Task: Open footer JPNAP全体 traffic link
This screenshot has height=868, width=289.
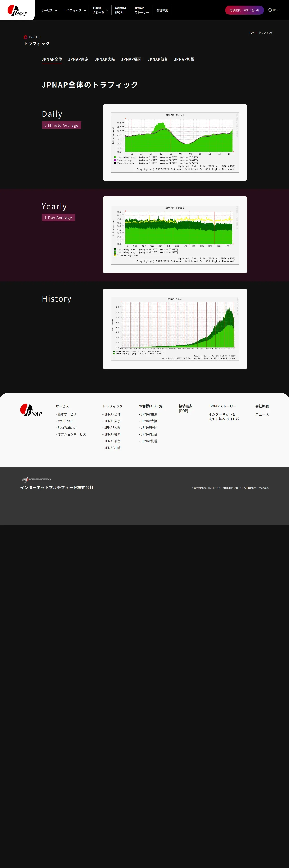Action: (x=111, y=414)
